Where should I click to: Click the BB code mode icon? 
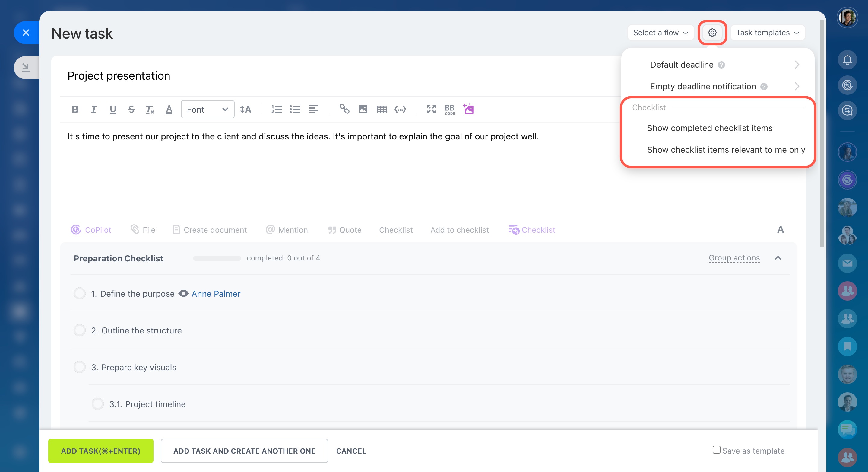449,109
